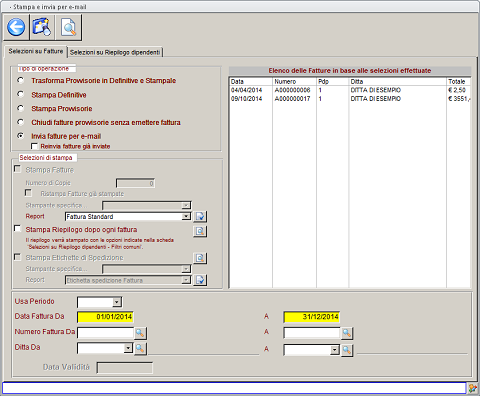Click edit icon beside Etichetta spedizione Fattura report

(200, 280)
